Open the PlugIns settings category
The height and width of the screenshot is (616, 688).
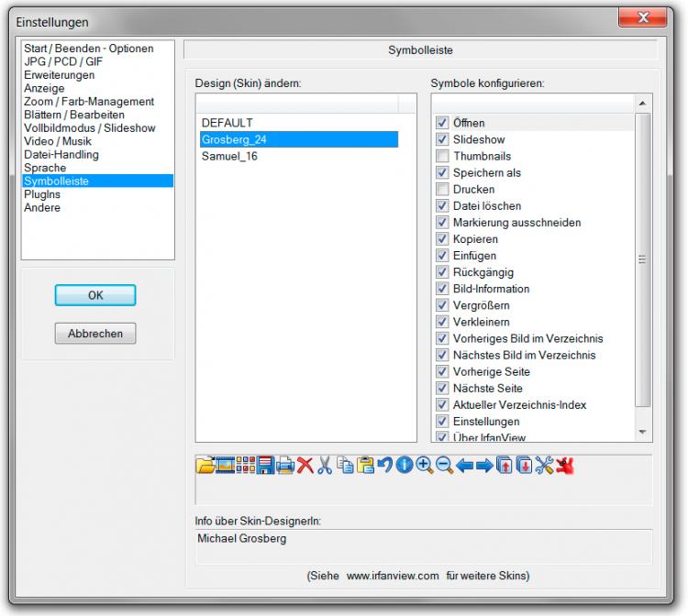42,194
